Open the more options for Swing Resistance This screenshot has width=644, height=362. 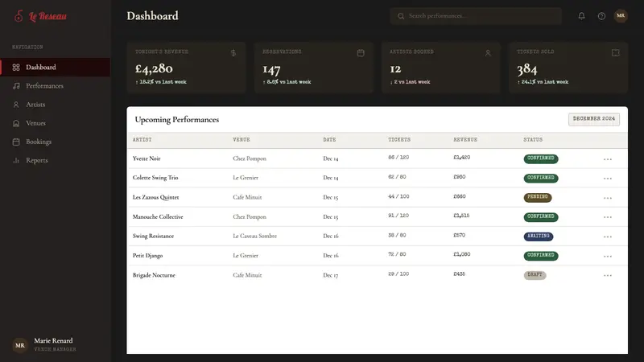(x=608, y=237)
